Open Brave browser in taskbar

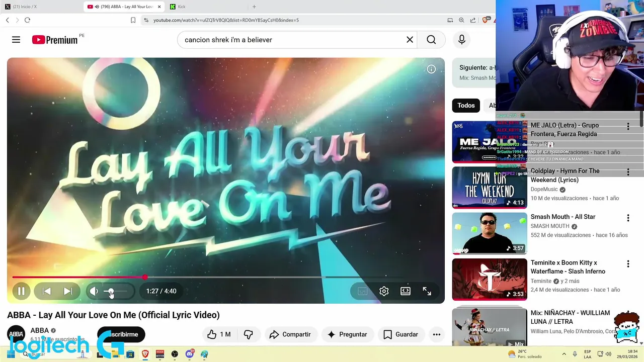click(x=145, y=354)
